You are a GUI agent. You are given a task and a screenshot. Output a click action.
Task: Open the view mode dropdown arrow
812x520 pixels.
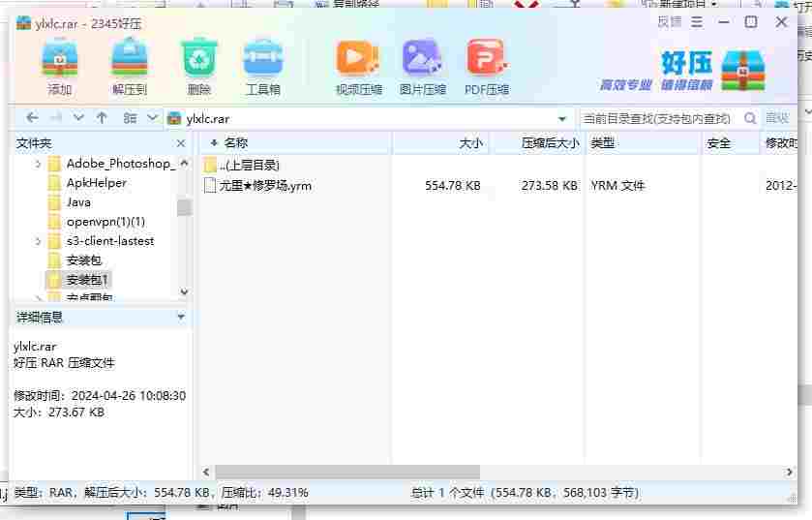click(x=152, y=117)
